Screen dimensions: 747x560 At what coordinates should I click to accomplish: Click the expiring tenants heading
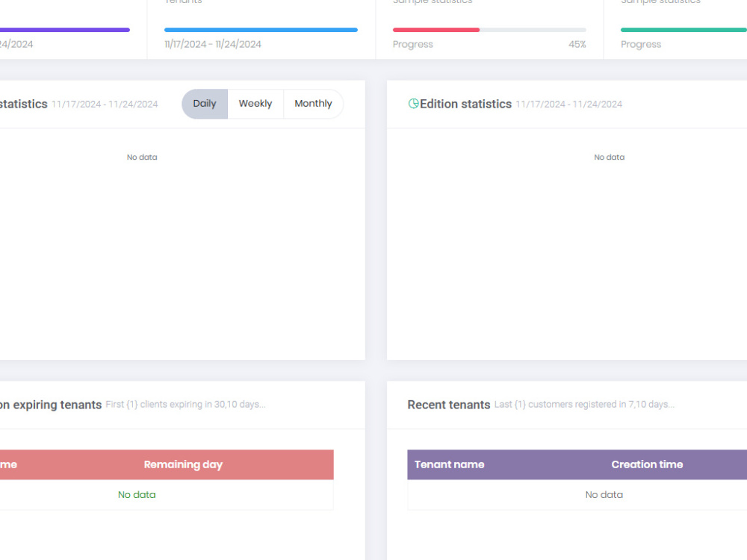[51, 405]
